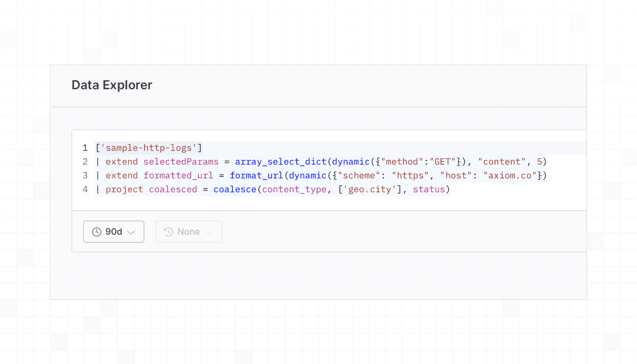The height and width of the screenshot is (364, 637).
Task: Open the 90d time range dropdown
Action: [114, 232]
